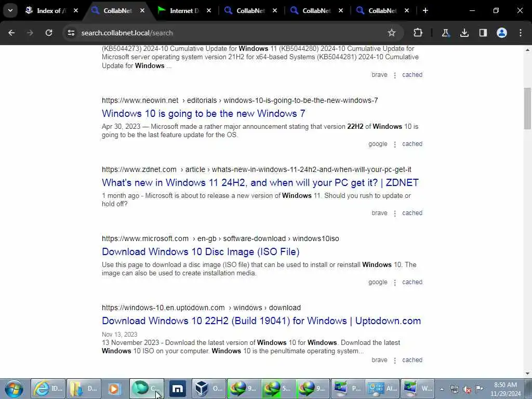The height and width of the screenshot is (399, 532).
Task: Open Chrome Labs flask icon
Action: (445, 33)
